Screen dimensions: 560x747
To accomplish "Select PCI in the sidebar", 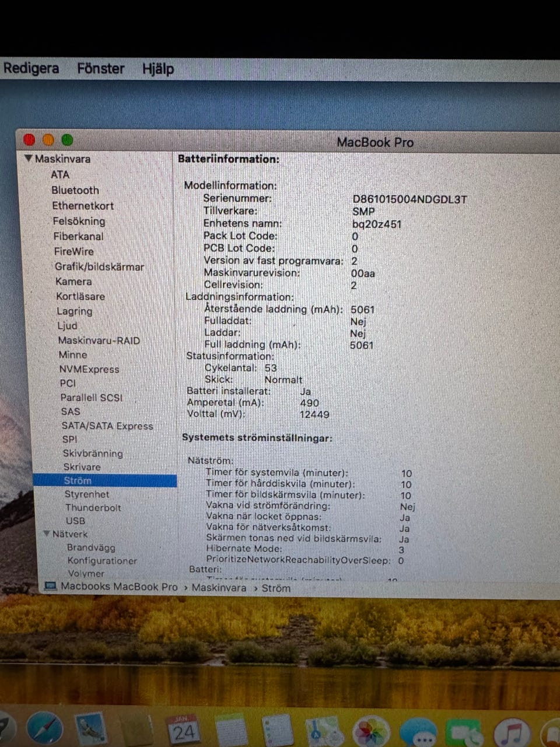I will (68, 383).
